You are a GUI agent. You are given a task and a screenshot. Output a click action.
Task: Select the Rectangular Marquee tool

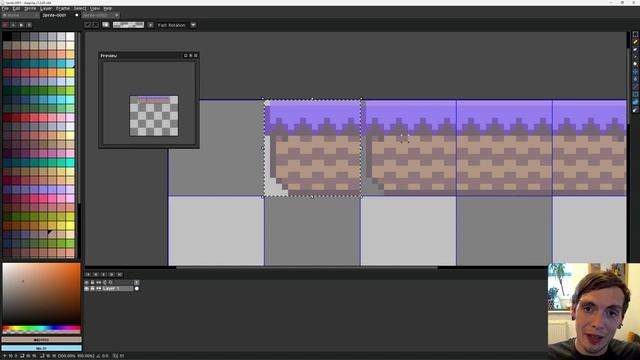tap(635, 34)
